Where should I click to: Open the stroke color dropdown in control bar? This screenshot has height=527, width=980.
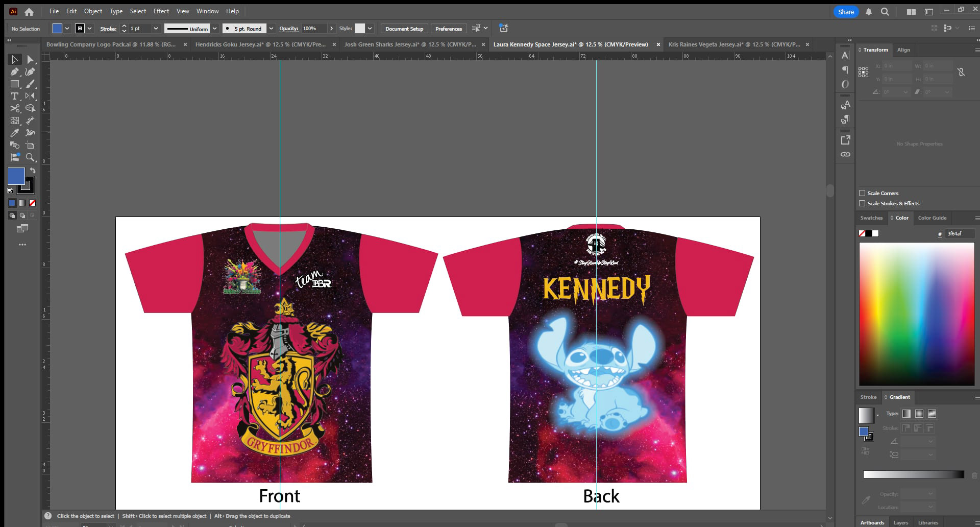point(89,29)
